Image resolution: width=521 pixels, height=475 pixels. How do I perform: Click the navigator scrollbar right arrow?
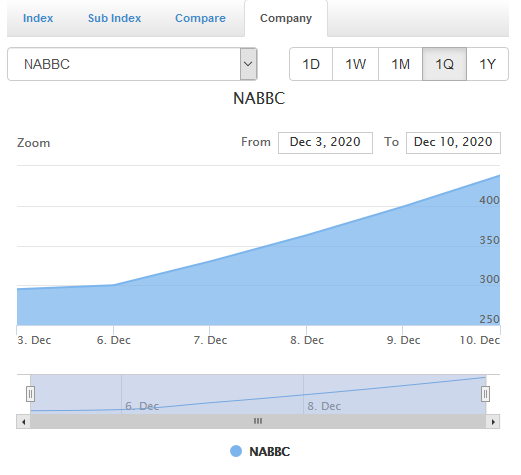493,422
